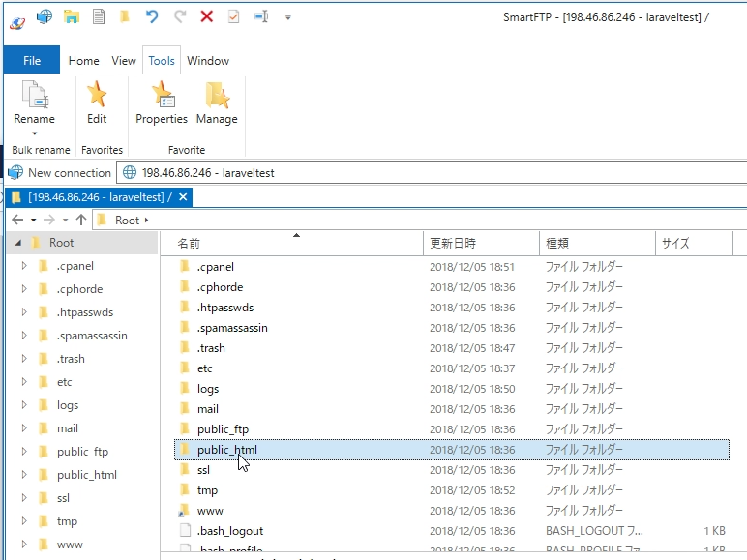
Task: Select logs in the folder tree
Action: 68,405
